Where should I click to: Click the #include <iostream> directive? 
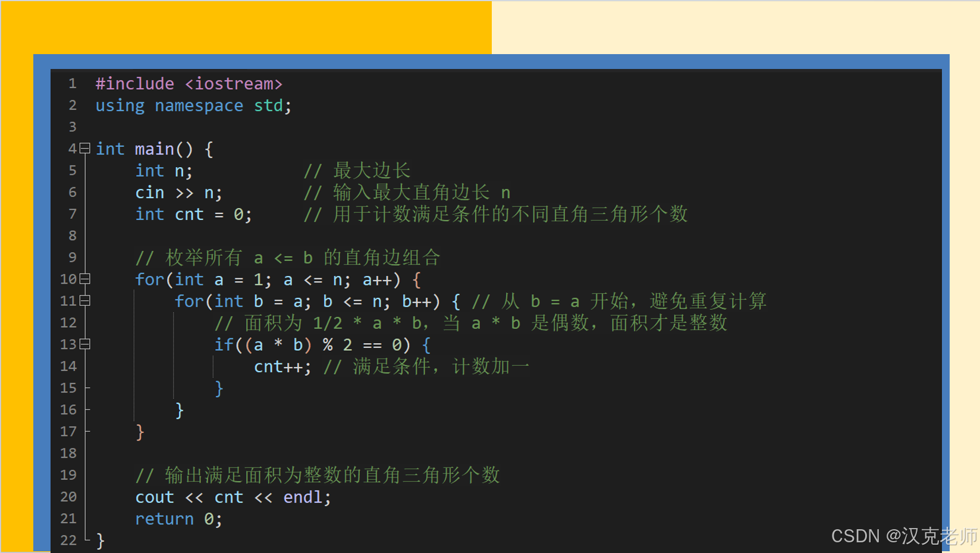pos(189,83)
